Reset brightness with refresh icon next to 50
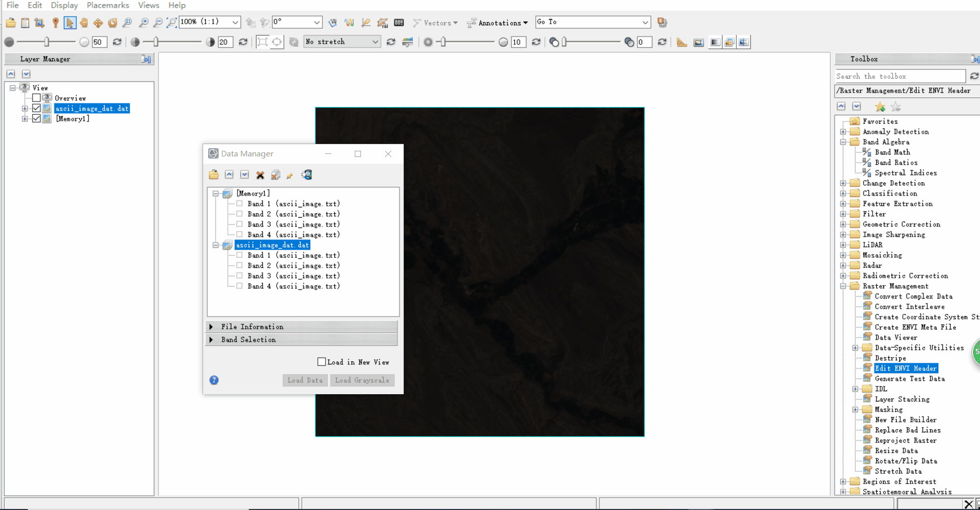This screenshot has height=510, width=980. click(x=117, y=42)
